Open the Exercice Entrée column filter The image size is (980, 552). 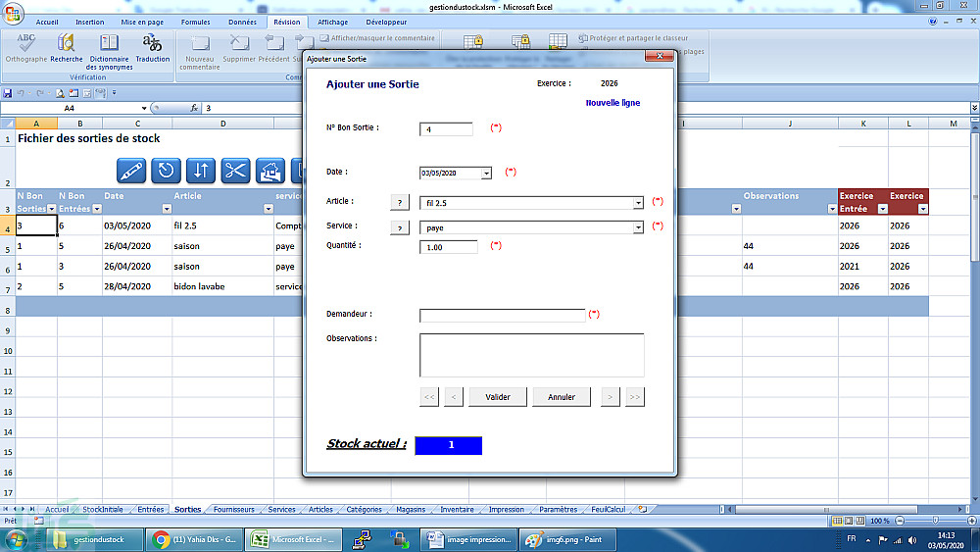(883, 209)
